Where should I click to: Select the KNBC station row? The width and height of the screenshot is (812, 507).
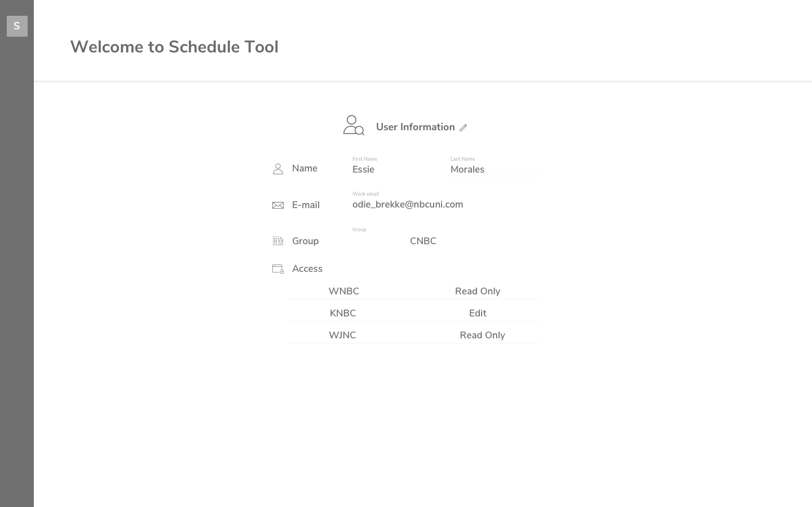pyautogui.click(x=343, y=313)
